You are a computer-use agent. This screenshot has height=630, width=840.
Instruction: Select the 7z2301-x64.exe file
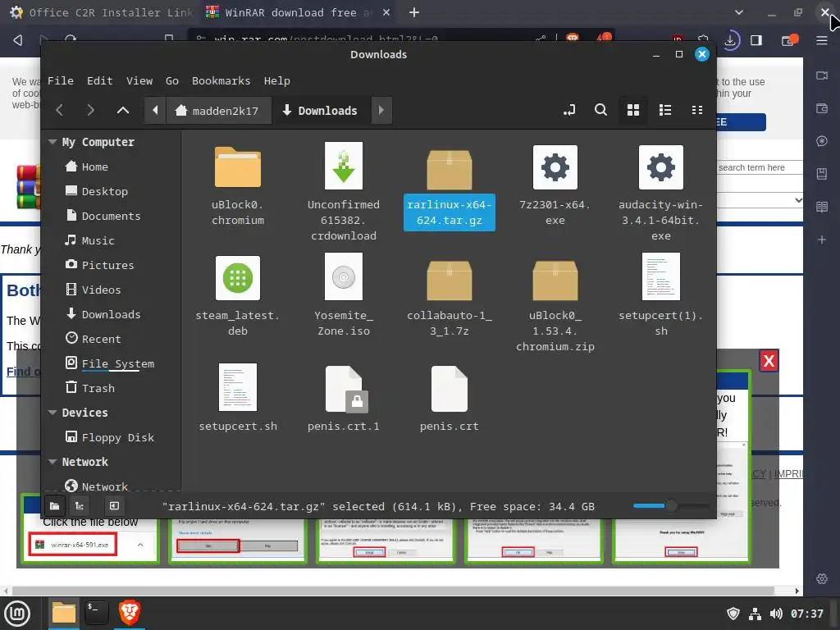[555, 185]
